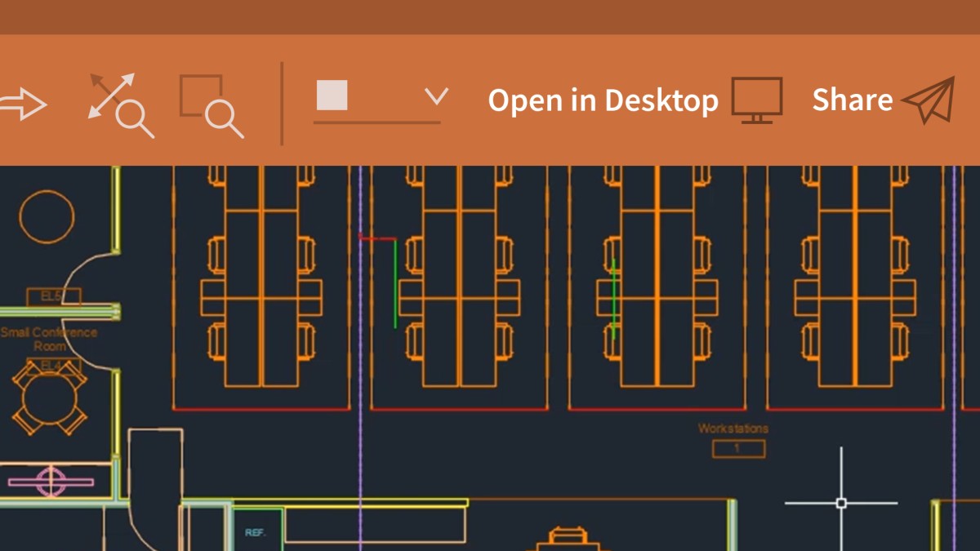This screenshot has width=980, height=551.
Task: Select the pink circular symbol at left
Action: (x=50, y=482)
